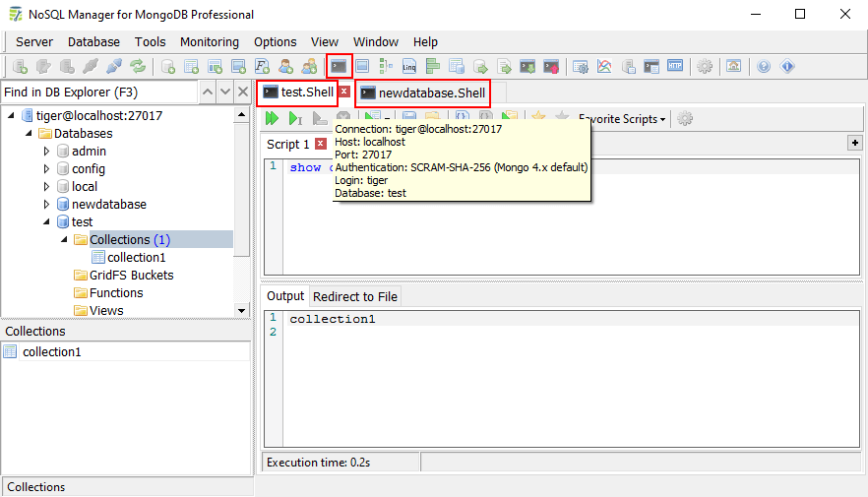Click Find in DB Explorer search field

click(x=99, y=92)
